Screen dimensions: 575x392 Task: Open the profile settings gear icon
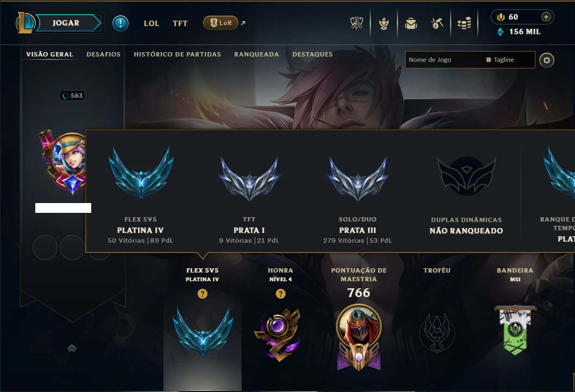coord(546,60)
